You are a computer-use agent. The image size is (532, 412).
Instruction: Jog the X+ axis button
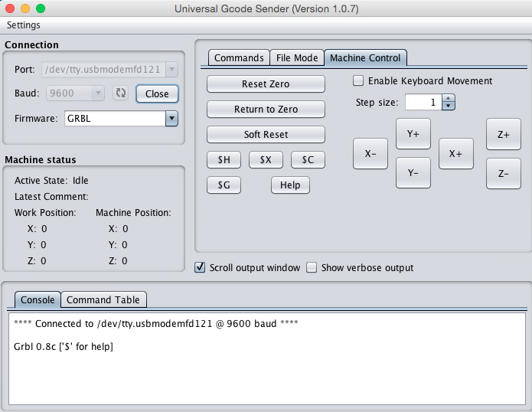456,153
